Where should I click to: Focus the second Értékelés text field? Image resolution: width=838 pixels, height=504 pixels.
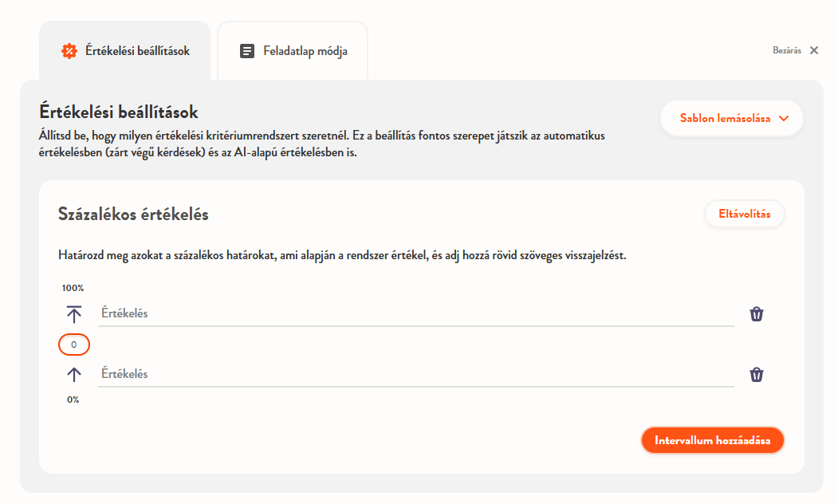coord(415,374)
